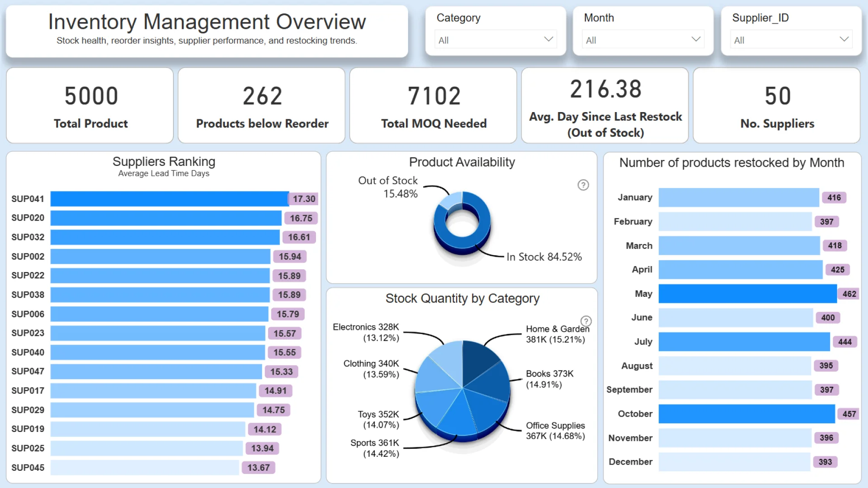
Task: Select the October restocked products bar
Action: tap(746, 414)
